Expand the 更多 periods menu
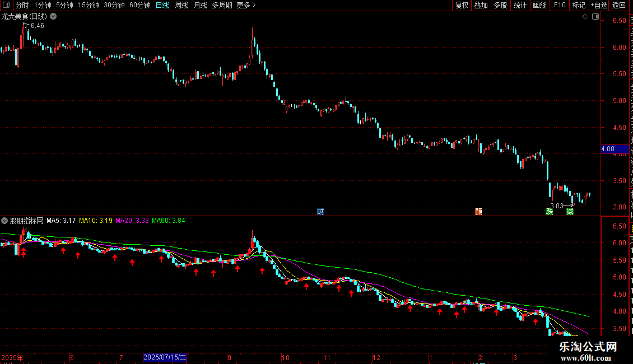Screen dimensions: 633x364 (246, 5)
